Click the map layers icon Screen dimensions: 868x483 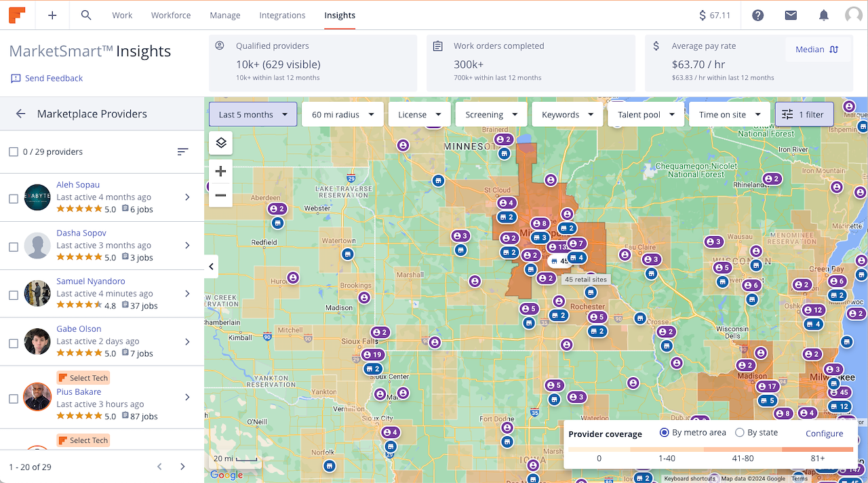(x=220, y=142)
